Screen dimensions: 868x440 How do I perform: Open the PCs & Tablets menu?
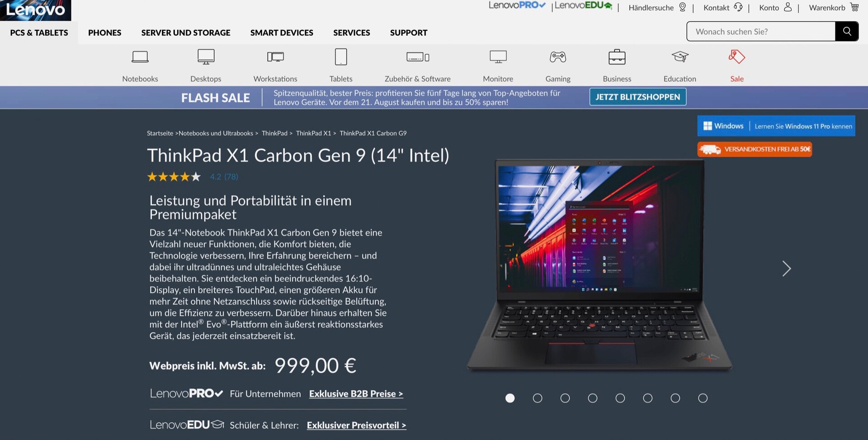39,33
